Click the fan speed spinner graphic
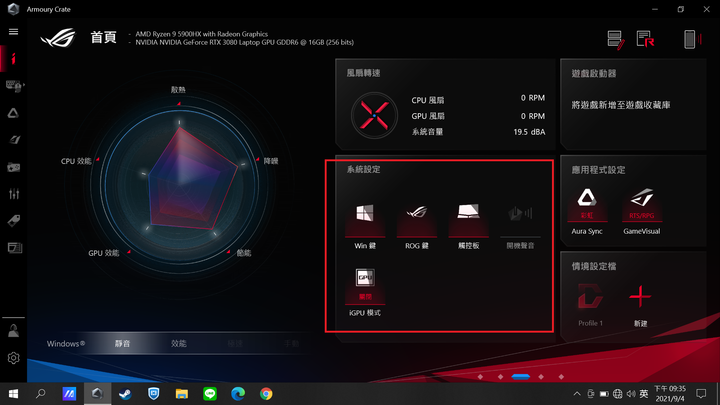The image size is (720, 405). (374, 115)
